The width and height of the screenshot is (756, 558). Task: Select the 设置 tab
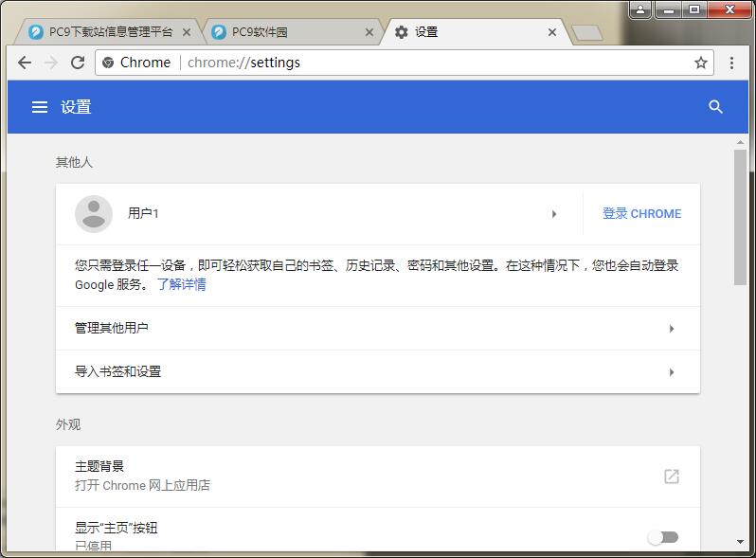pyautogui.click(x=475, y=32)
